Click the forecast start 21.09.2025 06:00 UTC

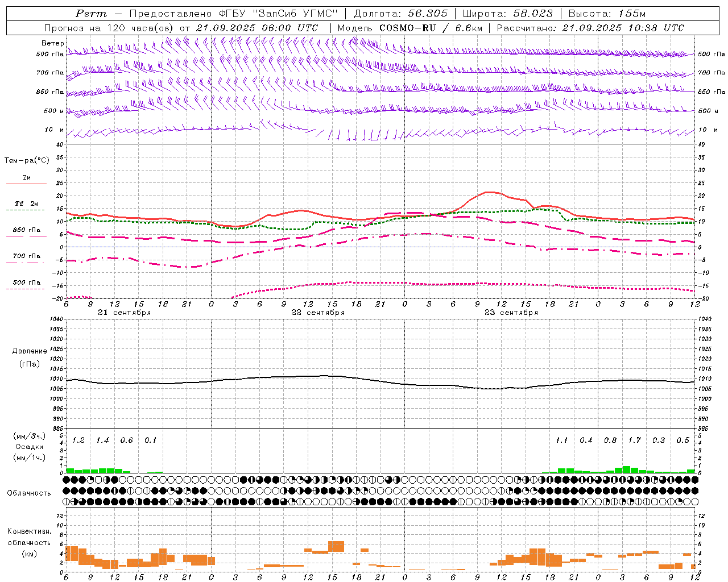pyautogui.click(x=257, y=28)
